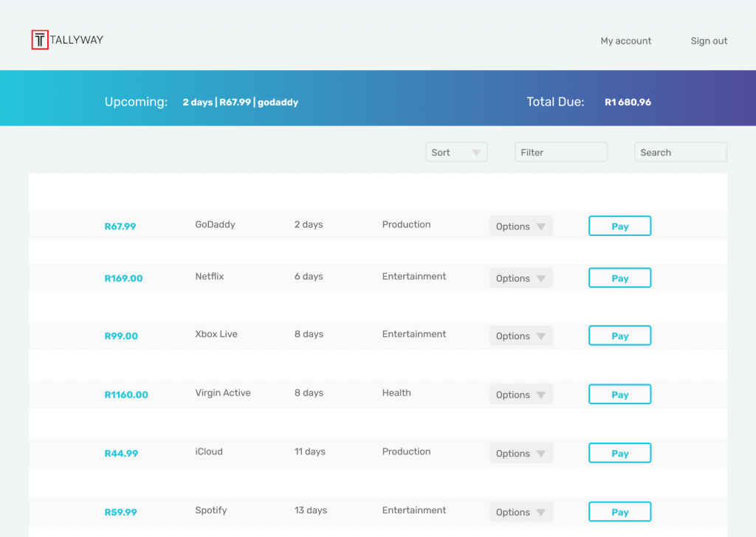Click the Filter input field
The image size is (756, 537).
point(560,153)
